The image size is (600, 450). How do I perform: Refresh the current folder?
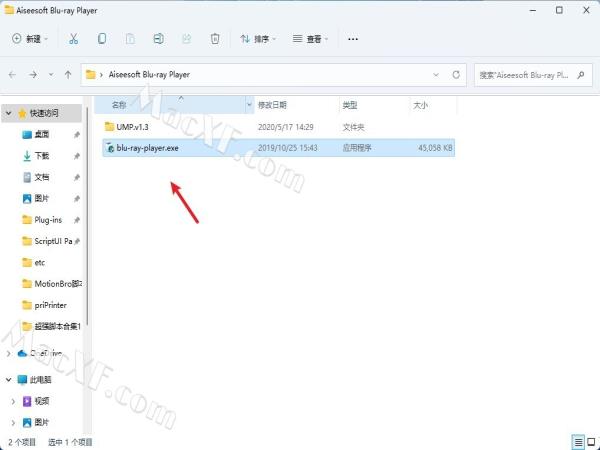456,75
